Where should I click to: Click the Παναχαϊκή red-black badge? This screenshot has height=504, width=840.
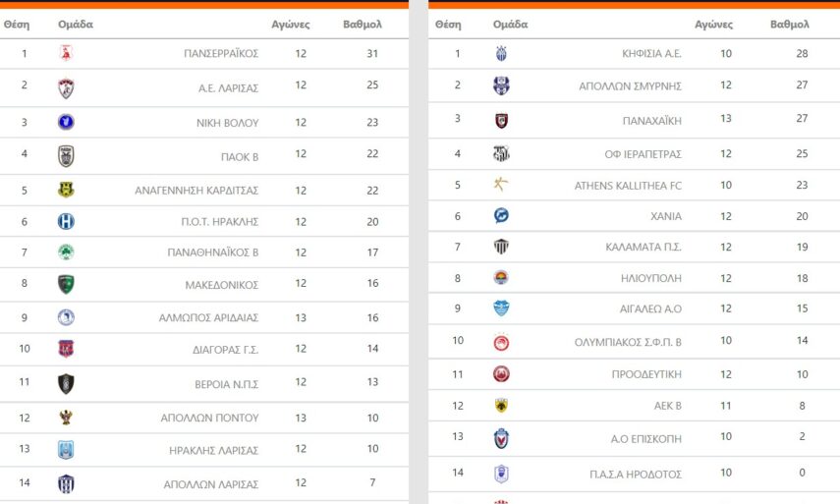tap(501, 121)
